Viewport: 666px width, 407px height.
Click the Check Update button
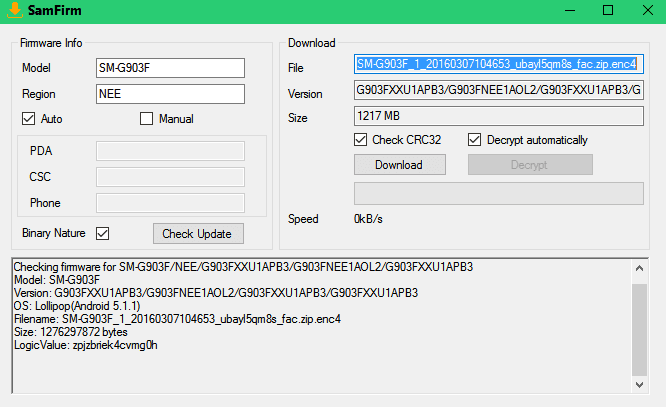pyautogui.click(x=198, y=234)
